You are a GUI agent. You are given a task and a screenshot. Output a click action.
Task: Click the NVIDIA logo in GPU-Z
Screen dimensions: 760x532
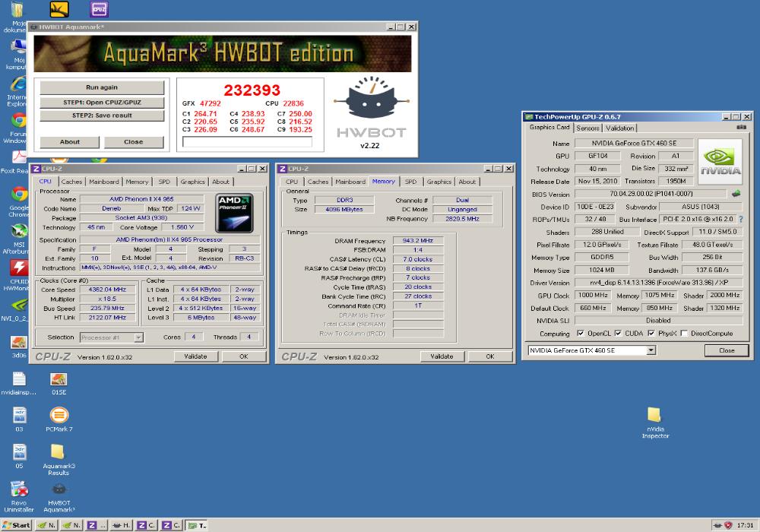(x=720, y=162)
